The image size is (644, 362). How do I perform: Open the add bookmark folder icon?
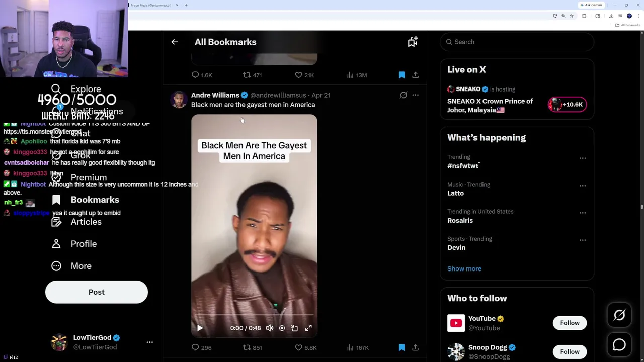[413, 42]
